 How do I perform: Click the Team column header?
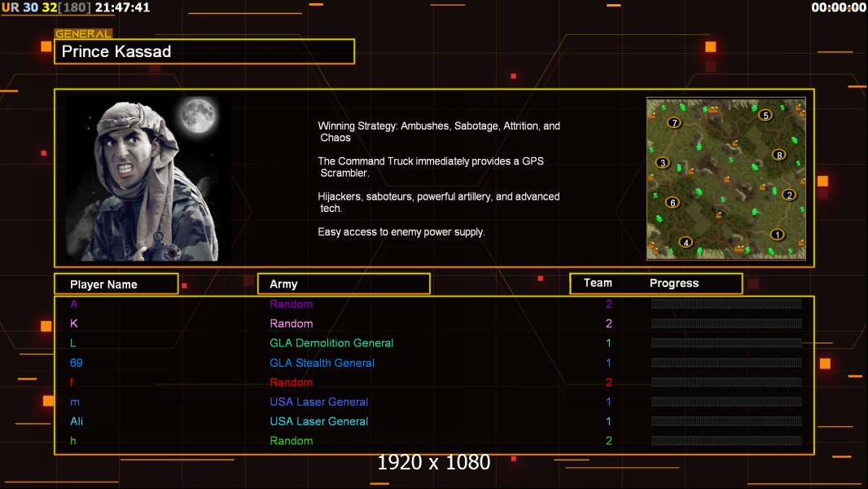(x=598, y=283)
